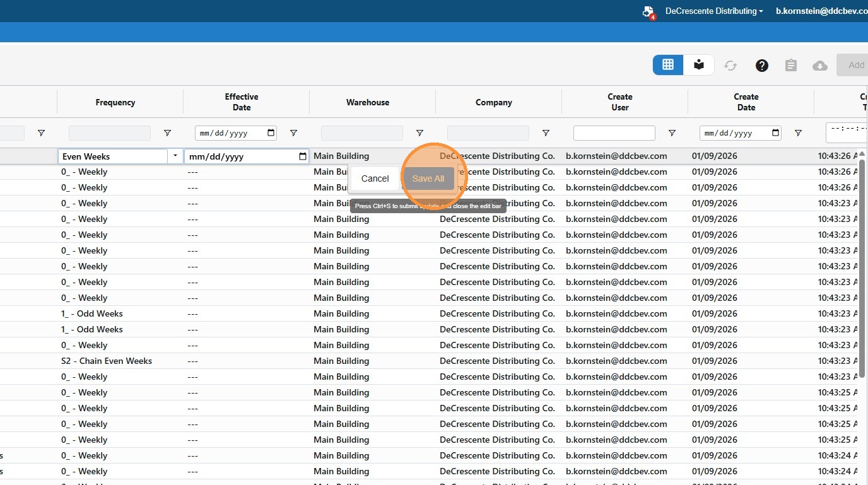Image resolution: width=868 pixels, height=485 pixels.
Task: Click the Cancel button
Action: [375, 178]
